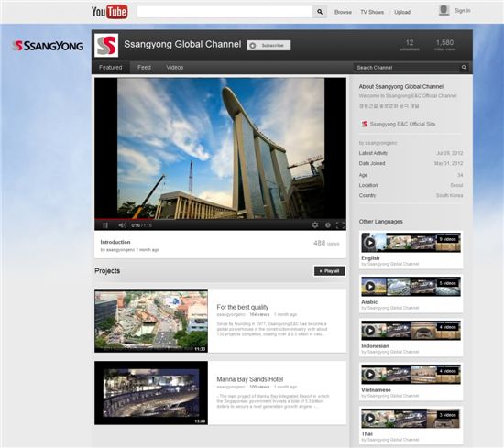Open Upload in top navigation
Image resolution: width=504 pixels, height=448 pixels.
pos(402,12)
